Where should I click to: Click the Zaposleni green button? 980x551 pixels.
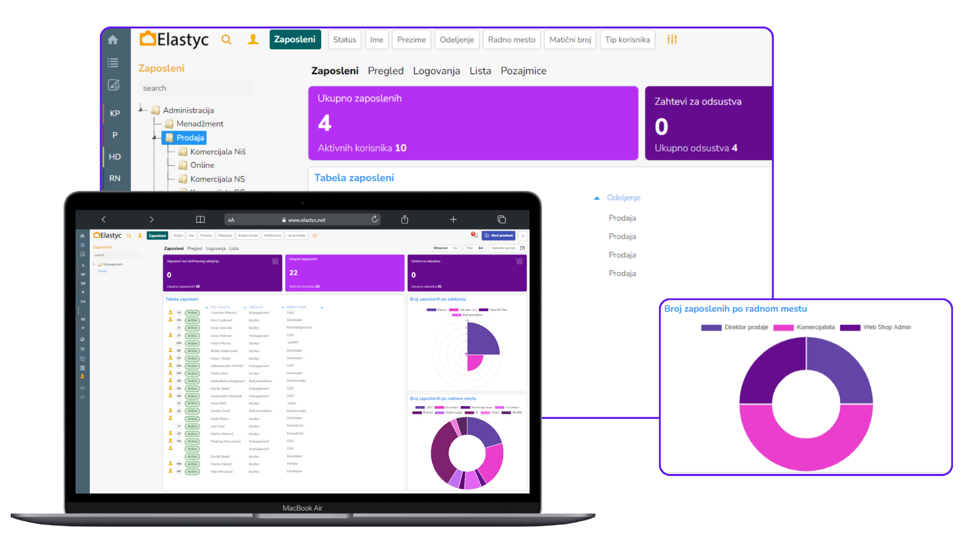pos(295,39)
